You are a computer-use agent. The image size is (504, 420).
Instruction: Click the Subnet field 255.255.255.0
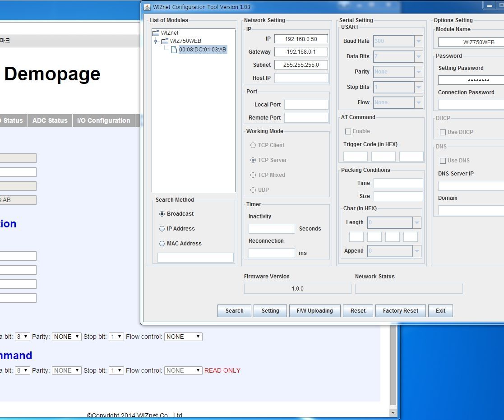(301, 65)
